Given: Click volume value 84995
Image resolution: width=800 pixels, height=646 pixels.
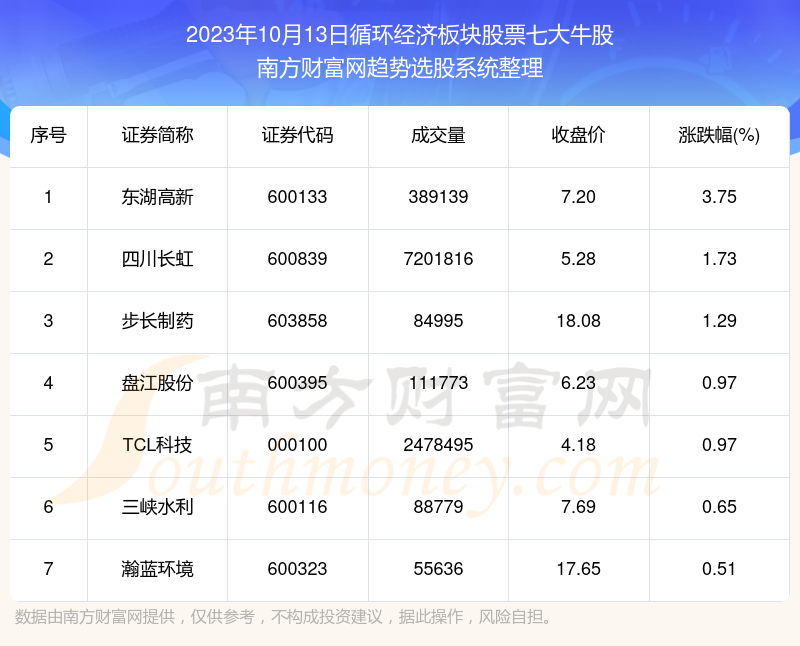Looking at the screenshot, I should pos(438,321).
